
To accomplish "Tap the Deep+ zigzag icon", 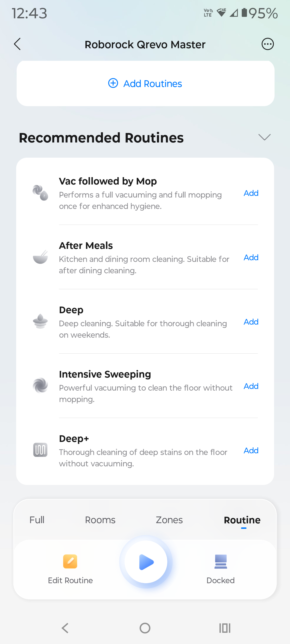I will pyautogui.click(x=40, y=450).
